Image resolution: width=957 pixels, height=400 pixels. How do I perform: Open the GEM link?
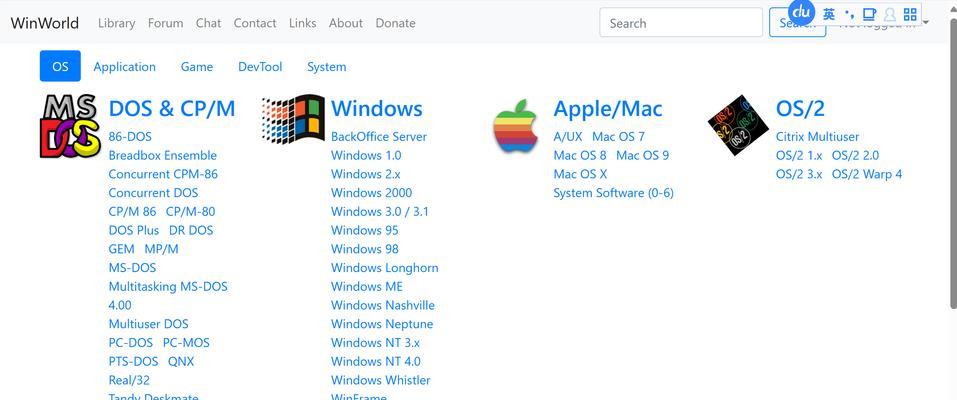[x=121, y=249]
